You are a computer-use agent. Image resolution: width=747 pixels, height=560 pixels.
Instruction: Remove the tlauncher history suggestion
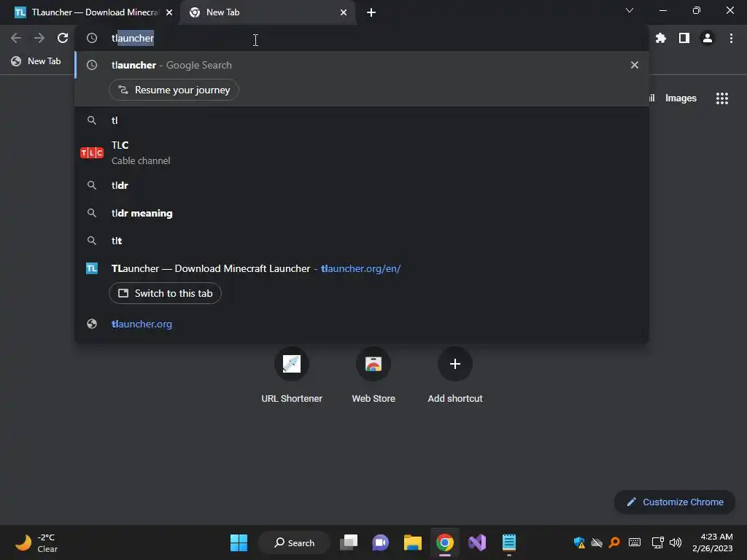pos(635,65)
